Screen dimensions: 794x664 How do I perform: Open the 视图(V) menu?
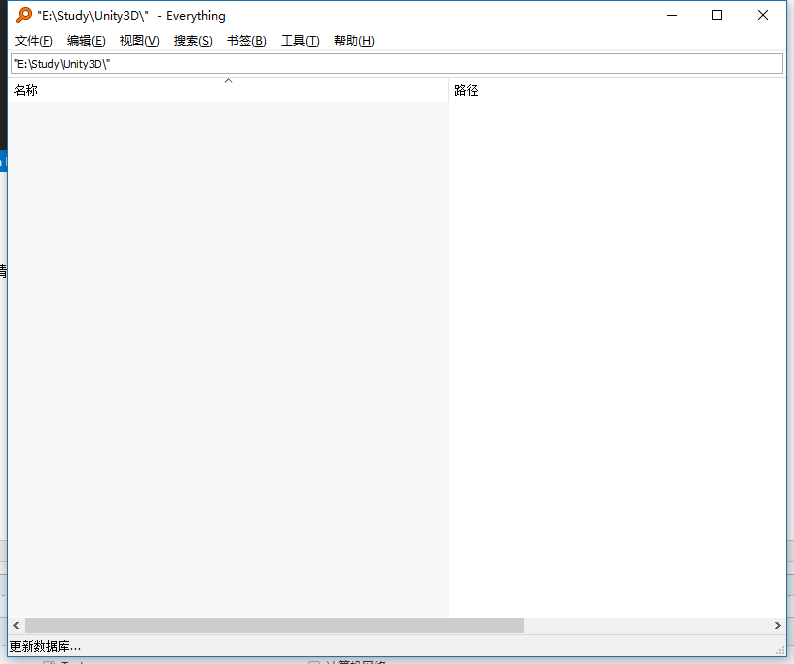(139, 41)
